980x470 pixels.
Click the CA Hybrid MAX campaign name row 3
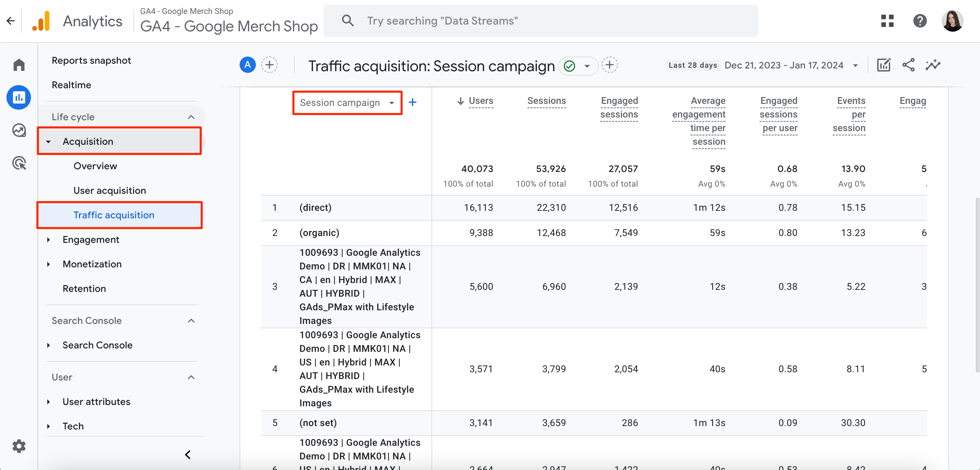(360, 286)
